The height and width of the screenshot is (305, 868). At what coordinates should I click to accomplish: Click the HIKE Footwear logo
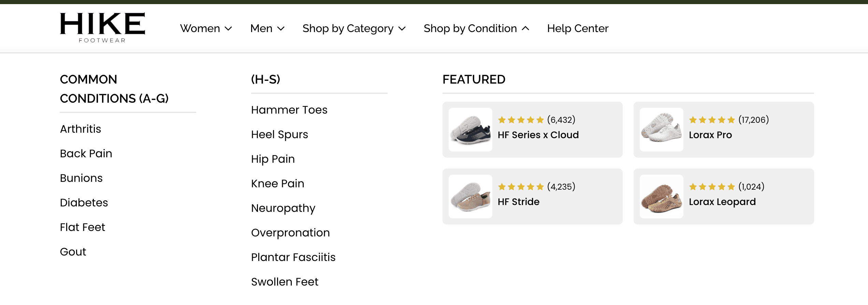(x=102, y=27)
